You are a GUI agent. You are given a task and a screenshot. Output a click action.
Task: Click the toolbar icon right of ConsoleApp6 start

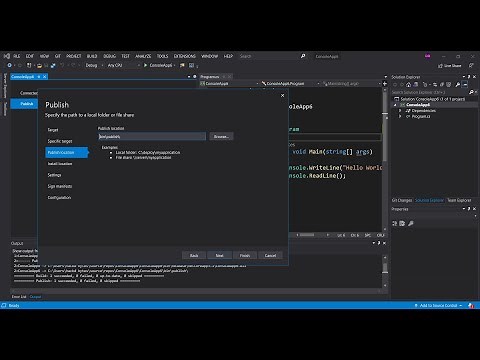pos(182,65)
